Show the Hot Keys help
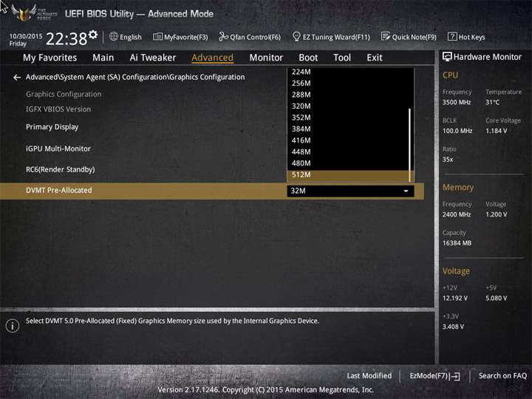532x399 pixels. (466, 37)
